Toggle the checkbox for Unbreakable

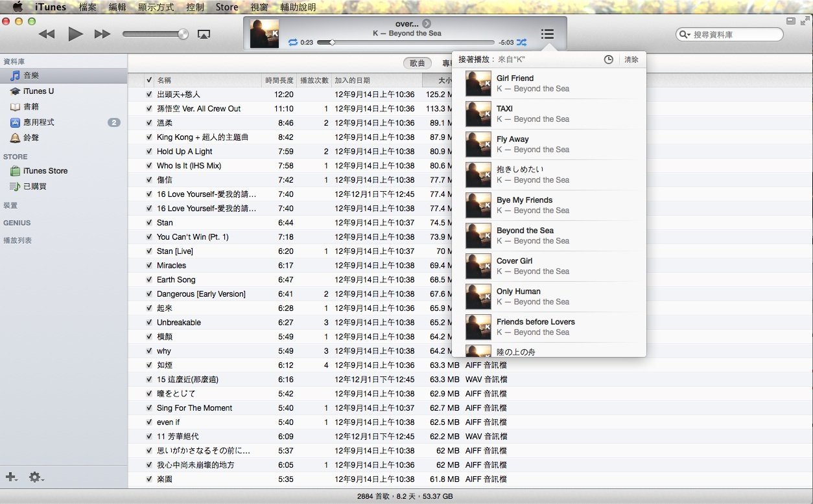[x=149, y=323]
